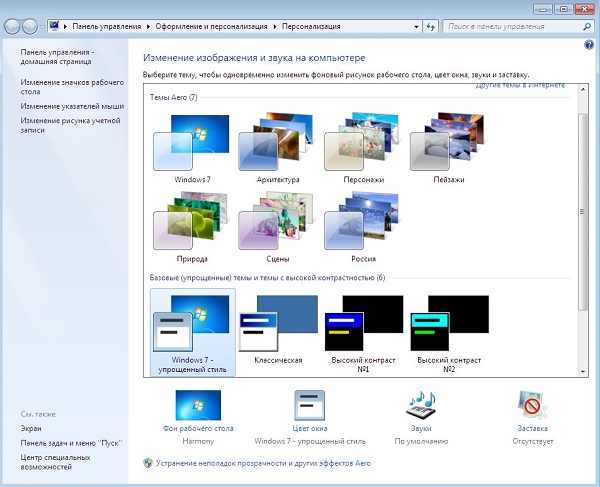This screenshot has width=600, height=487.
Task: Go to Панель управления breadcrumb
Action: (x=107, y=26)
